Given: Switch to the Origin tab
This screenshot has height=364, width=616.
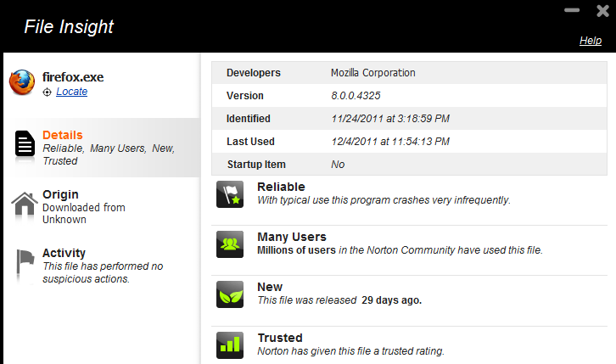Looking at the screenshot, I should coord(102,206).
